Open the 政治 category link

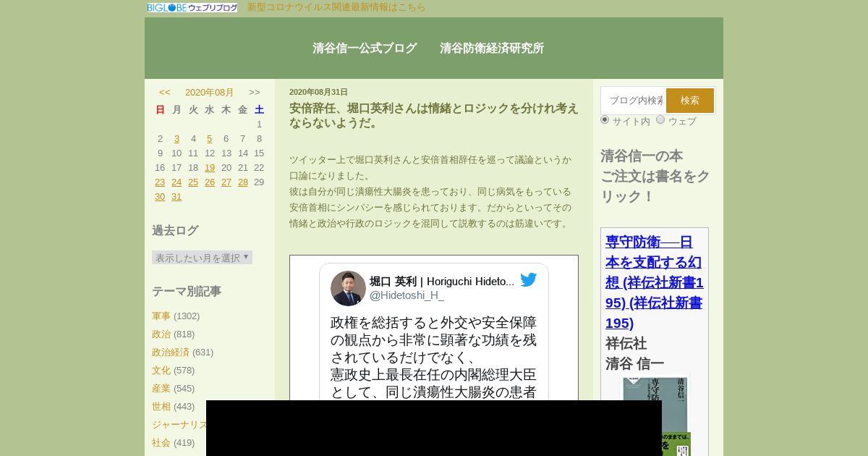pos(161,334)
